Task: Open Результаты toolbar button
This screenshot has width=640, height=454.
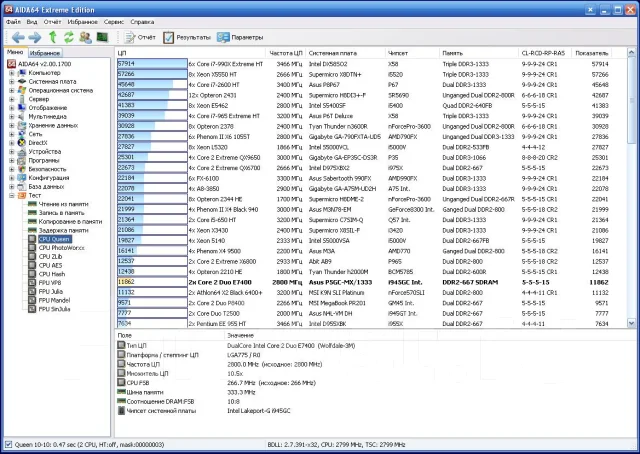Action: coord(187,38)
